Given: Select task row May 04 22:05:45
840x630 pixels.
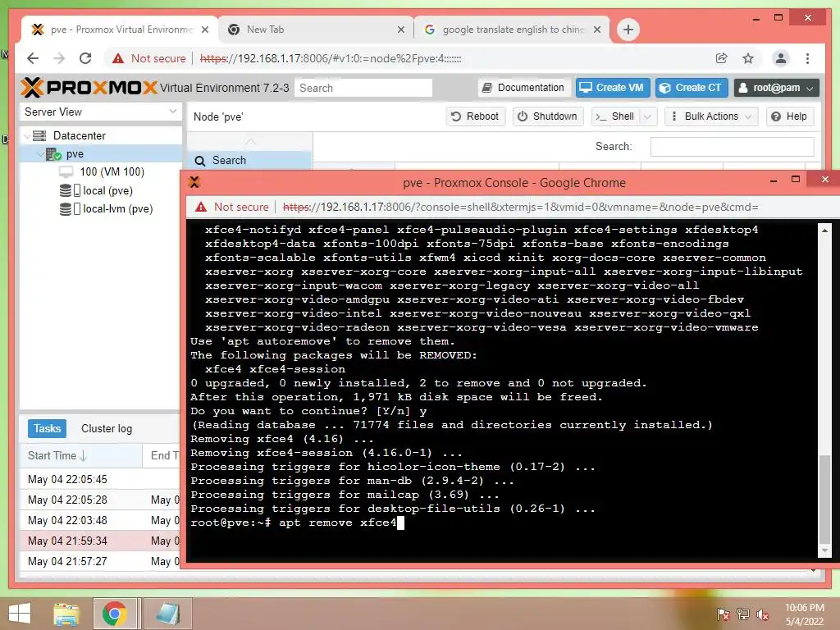Looking at the screenshot, I should pyautogui.click(x=100, y=479).
